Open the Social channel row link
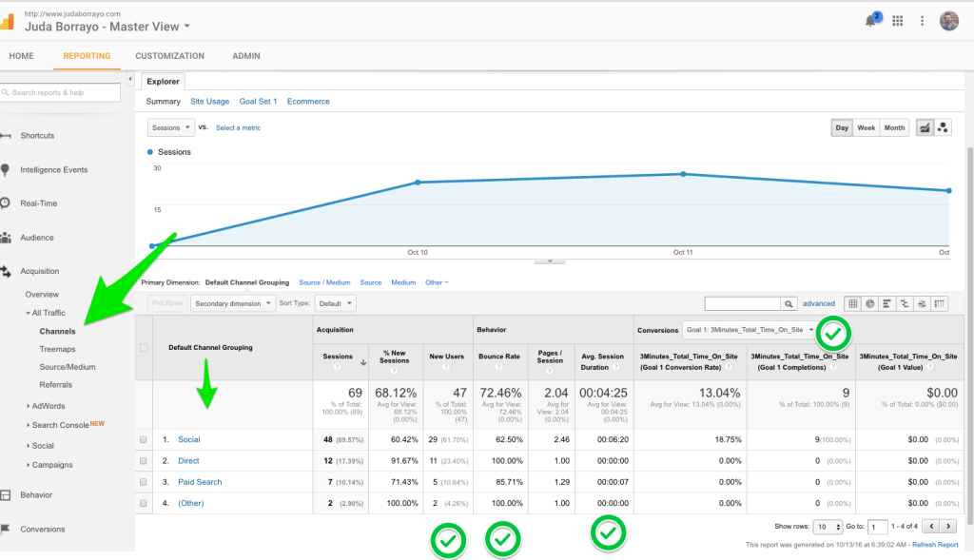 189,439
